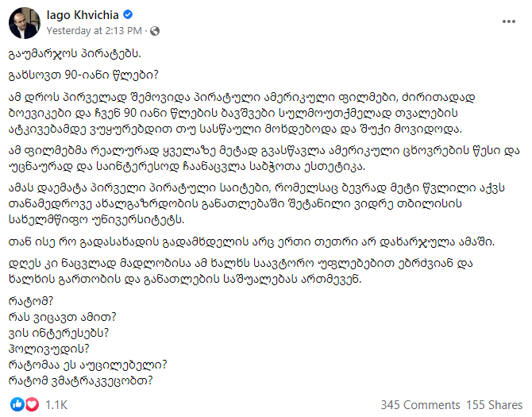Click the opening line 'გაუმარჯოს პირატებს.'
Screen dimensions: 532x417
pos(75,53)
